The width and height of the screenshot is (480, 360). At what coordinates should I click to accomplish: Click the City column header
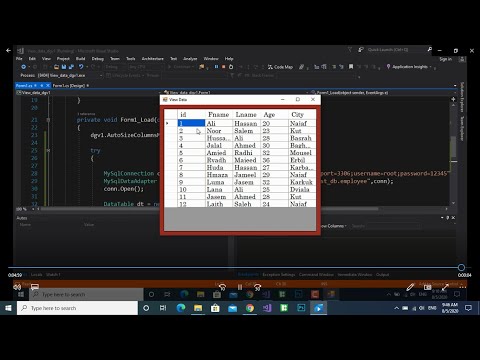pyautogui.click(x=297, y=115)
